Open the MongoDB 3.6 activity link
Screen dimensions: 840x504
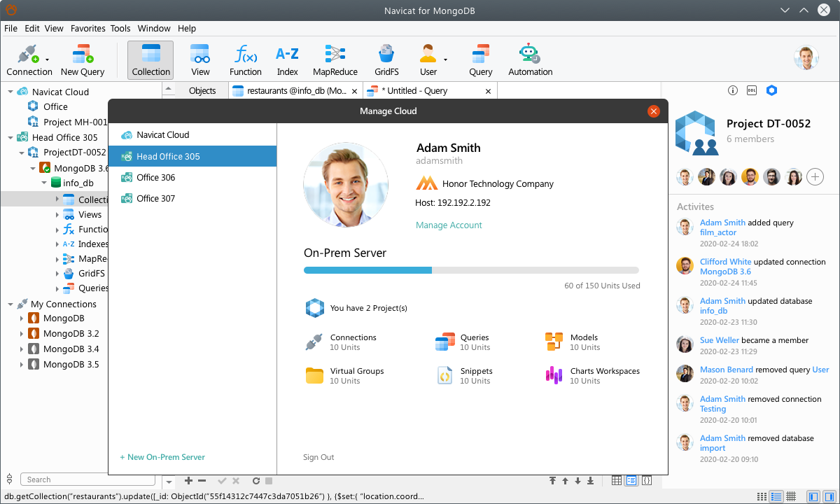[725, 272]
